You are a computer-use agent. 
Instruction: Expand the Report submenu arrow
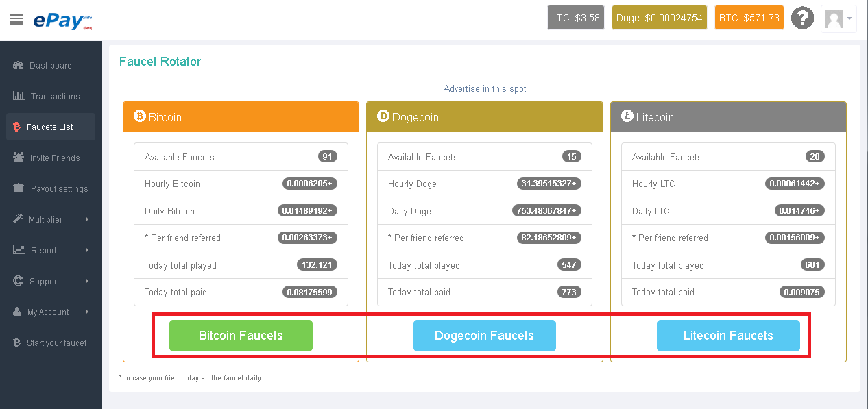(x=87, y=250)
